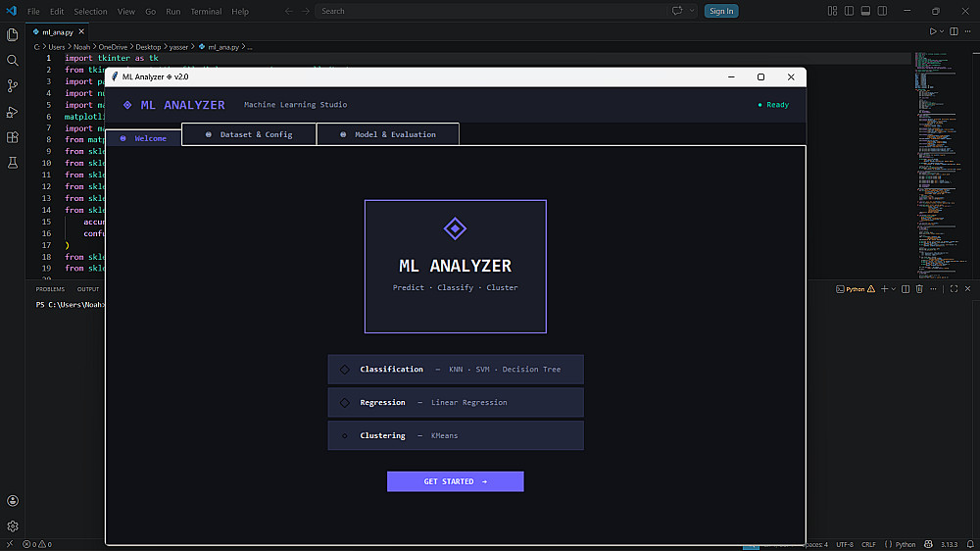The image size is (980, 551).
Task: Switch to the Output panel tab
Action: click(88, 289)
